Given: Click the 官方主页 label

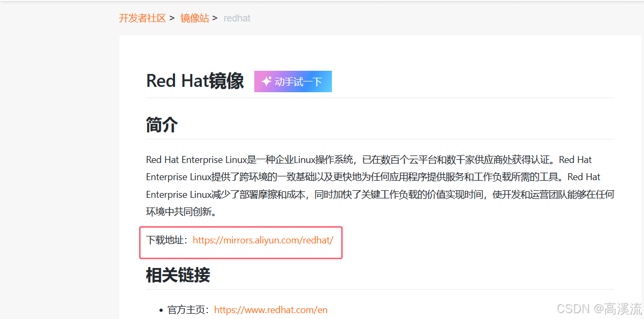Looking at the screenshot, I should pos(188,310).
